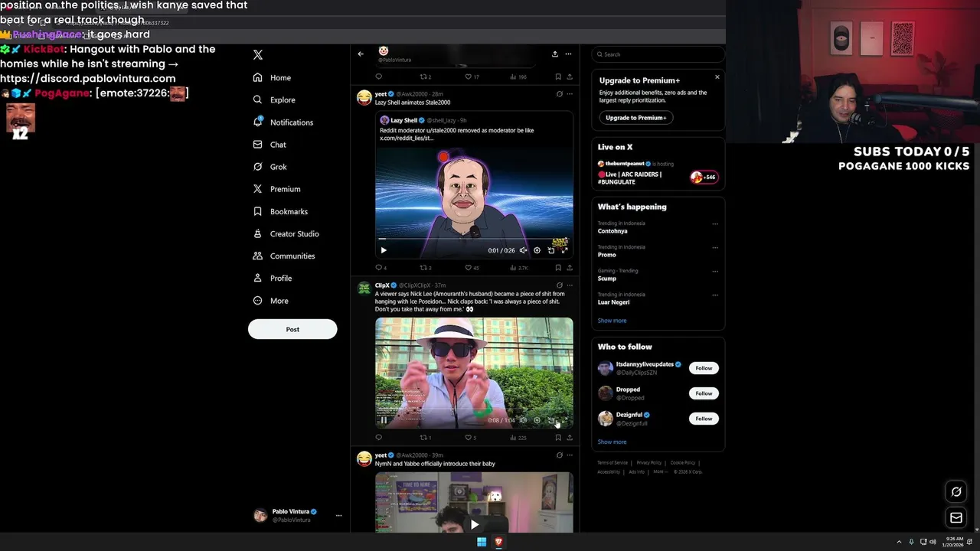Open Chat from the sidebar

pyautogui.click(x=269, y=145)
